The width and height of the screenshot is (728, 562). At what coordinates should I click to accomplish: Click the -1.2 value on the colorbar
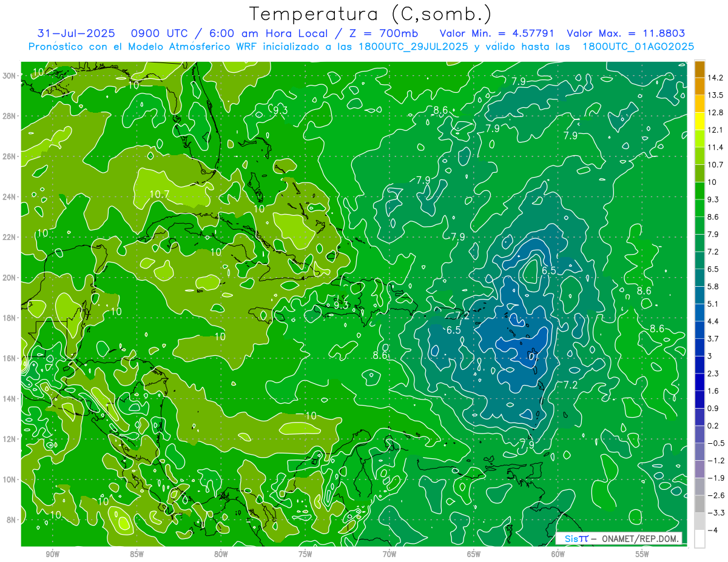[716, 460]
